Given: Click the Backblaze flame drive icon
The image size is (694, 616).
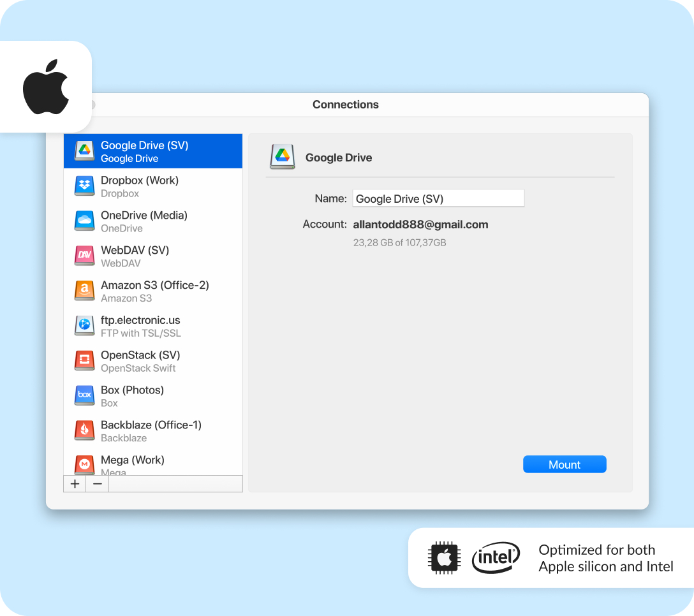Looking at the screenshot, I should pyautogui.click(x=85, y=431).
